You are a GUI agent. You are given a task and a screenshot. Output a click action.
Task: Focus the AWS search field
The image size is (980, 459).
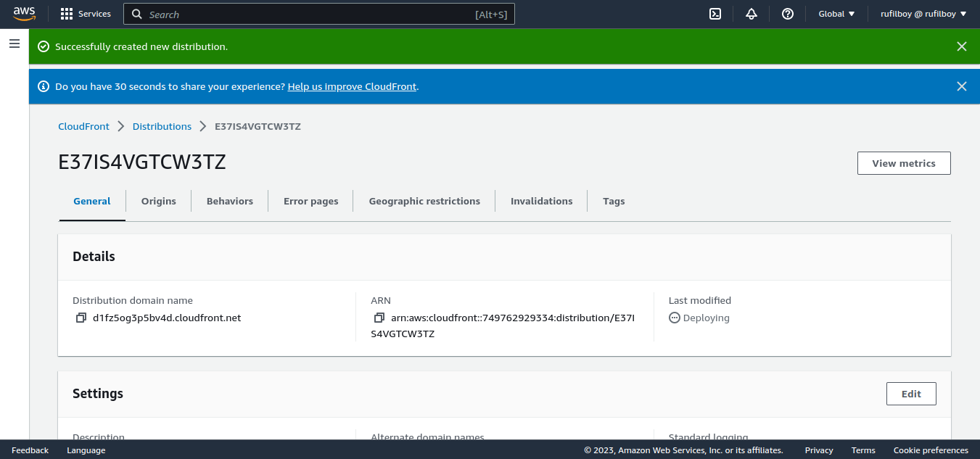pyautogui.click(x=319, y=14)
